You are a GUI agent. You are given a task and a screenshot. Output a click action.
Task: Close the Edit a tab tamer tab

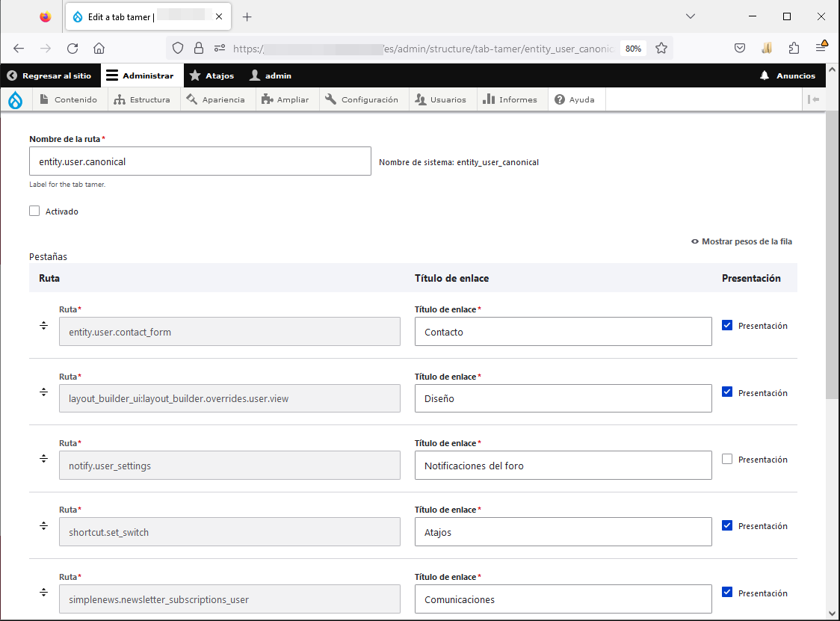click(219, 16)
